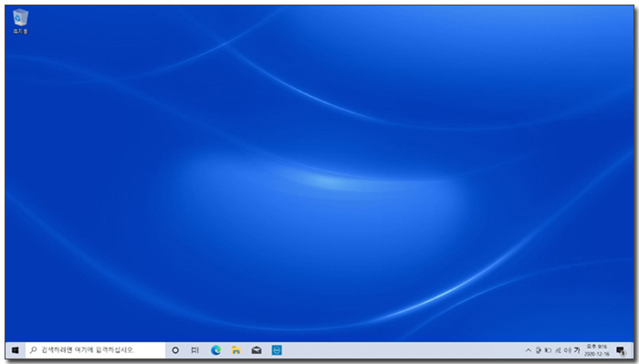Open File Explorer from the taskbar
This screenshot has height=364, width=639.
coord(236,350)
